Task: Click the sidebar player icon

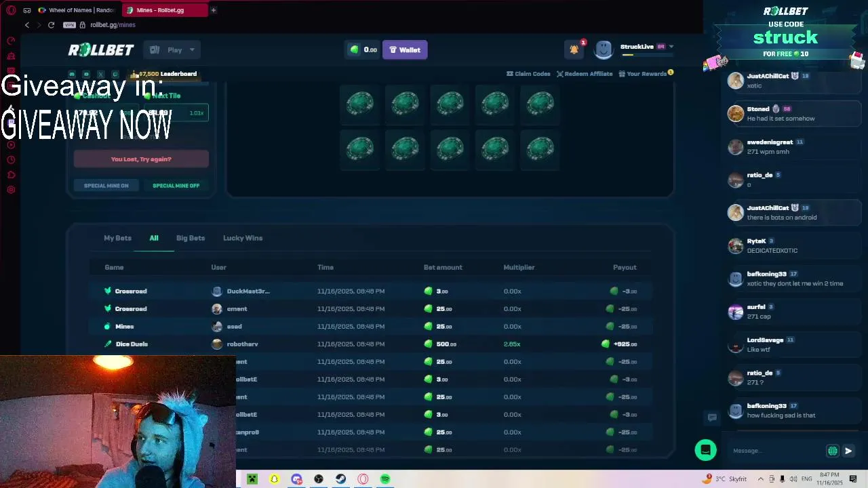Action: [x=11, y=145]
